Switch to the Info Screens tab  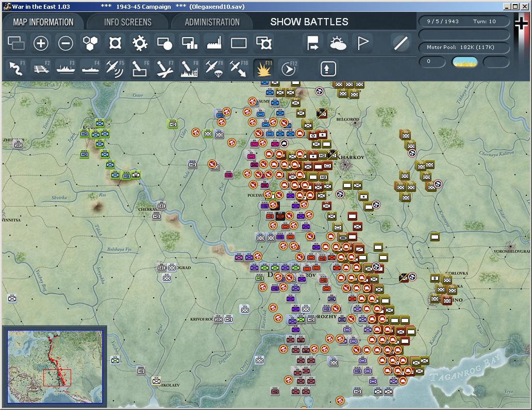[127, 22]
